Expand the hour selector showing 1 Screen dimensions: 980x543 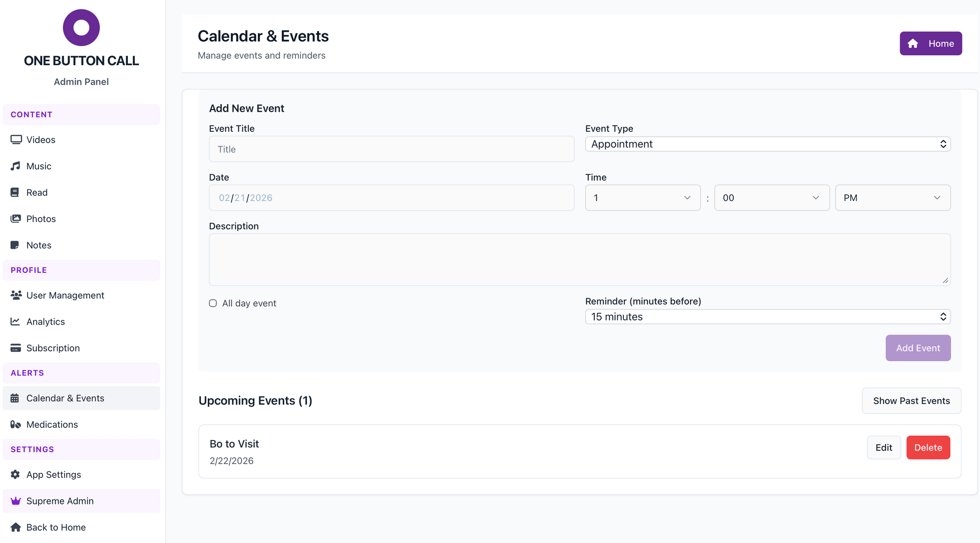(642, 198)
